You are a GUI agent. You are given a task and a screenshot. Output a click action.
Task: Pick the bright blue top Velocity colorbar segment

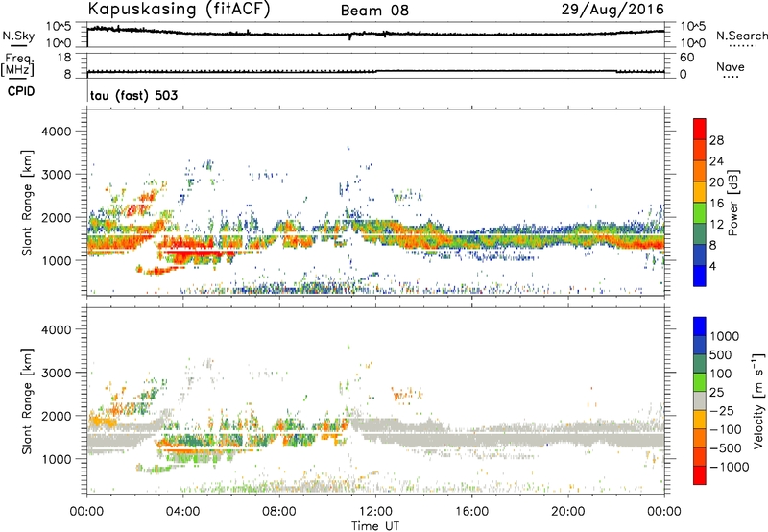coord(700,326)
